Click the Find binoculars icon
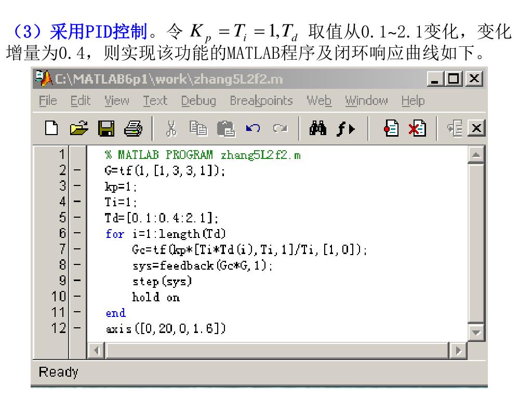This screenshot has width=532, height=399. pos(318,128)
